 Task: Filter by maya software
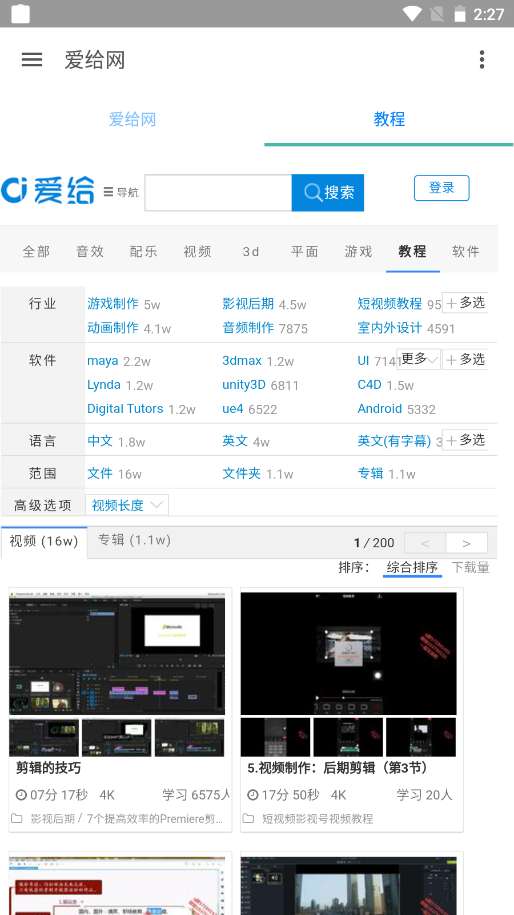click(103, 361)
